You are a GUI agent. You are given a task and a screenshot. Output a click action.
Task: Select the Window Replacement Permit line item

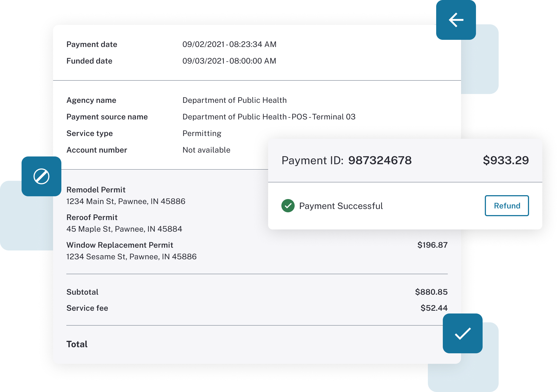coord(120,245)
